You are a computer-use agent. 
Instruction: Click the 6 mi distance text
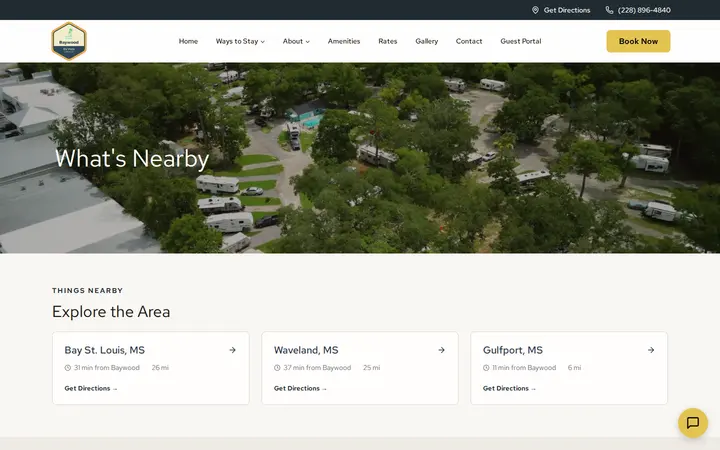point(574,368)
